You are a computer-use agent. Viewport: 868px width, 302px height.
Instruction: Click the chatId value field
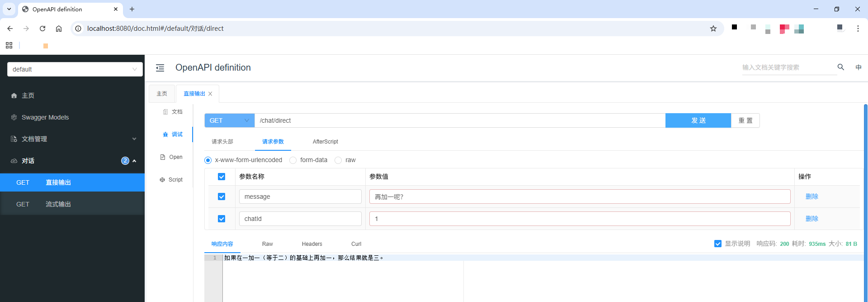coord(580,219)
